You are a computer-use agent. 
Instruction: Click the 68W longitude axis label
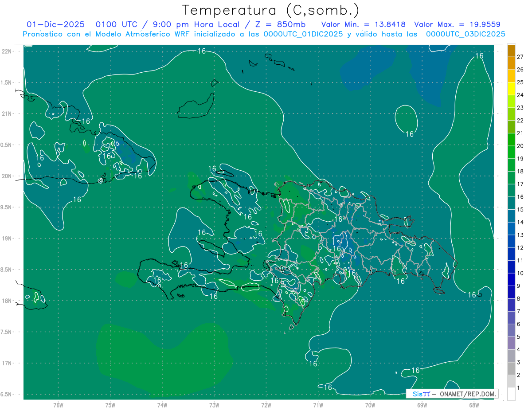point(473,405)
